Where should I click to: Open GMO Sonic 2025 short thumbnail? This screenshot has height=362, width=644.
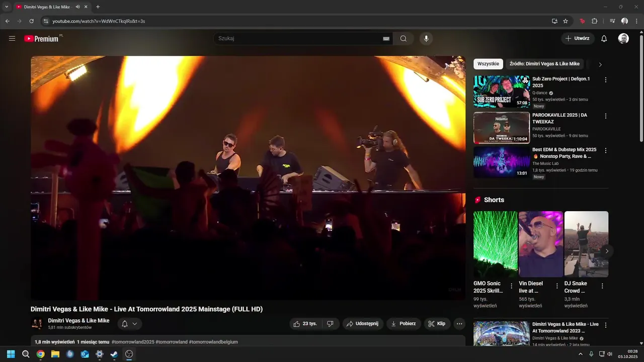496,244
